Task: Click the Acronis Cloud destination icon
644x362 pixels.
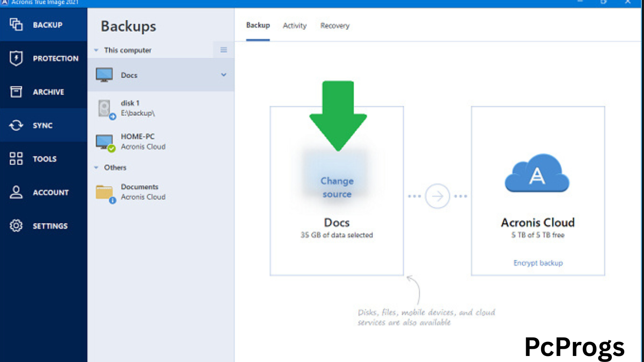Action: pos(537,173)
